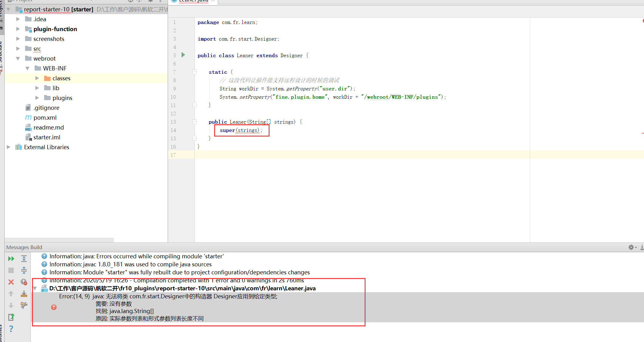
Task: Click the 'package com.fr.learn;' line
Action: pos(227,22)
